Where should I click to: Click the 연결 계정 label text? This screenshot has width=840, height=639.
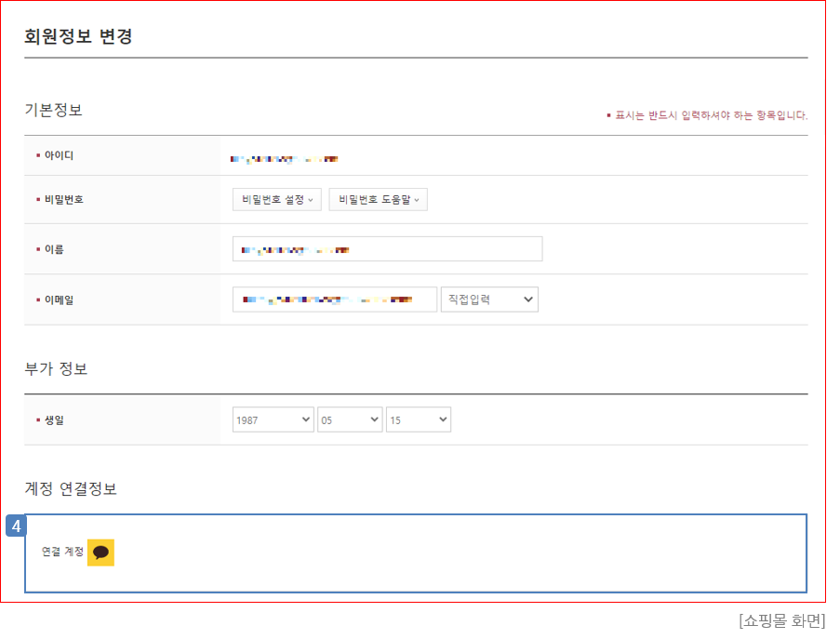tap(62, 552)
